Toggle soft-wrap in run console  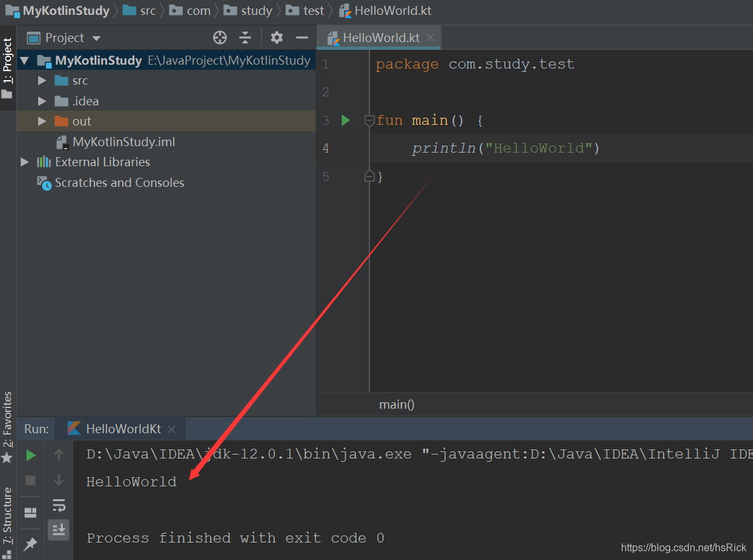pyautogui.click(x=59, y=505)
